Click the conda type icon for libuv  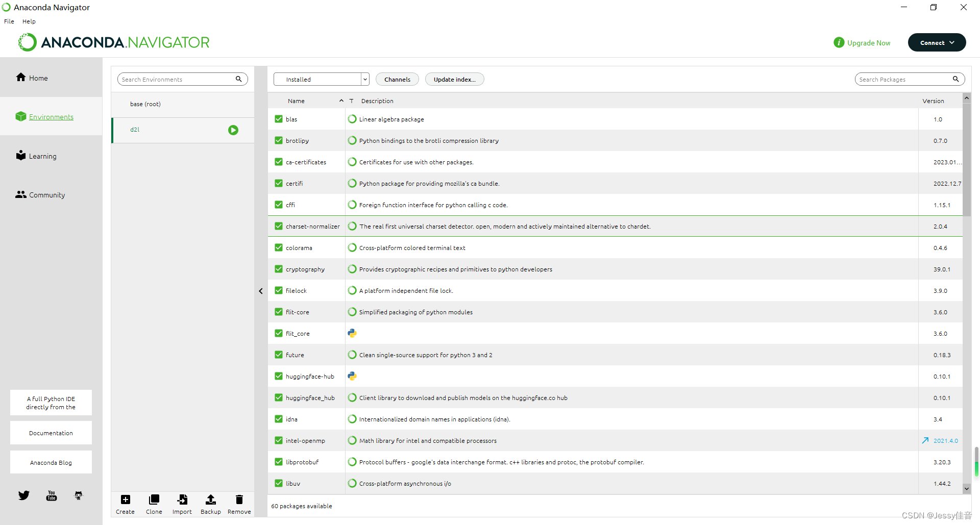pos(352,483)
